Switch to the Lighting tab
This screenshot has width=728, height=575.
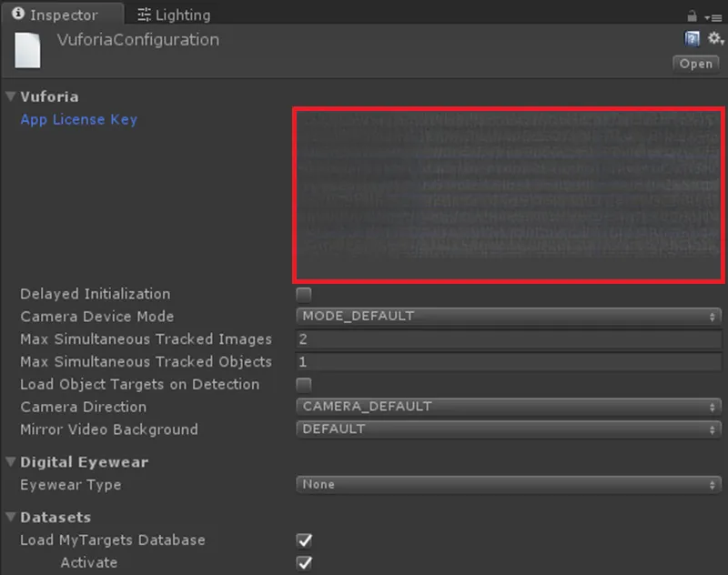click(173, 15)
